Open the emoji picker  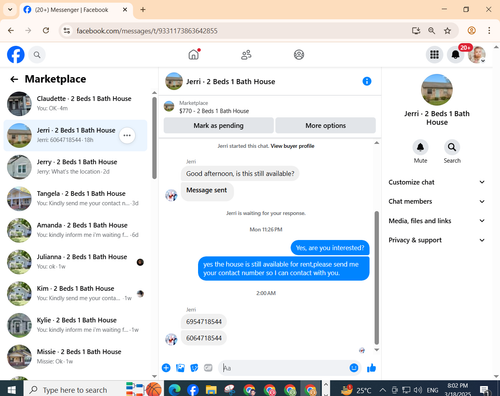[x=354, y=368]
